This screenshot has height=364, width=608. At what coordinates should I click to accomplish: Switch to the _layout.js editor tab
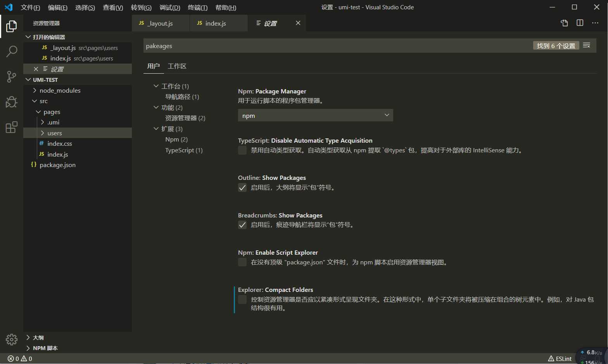click(x=161, y=23)
